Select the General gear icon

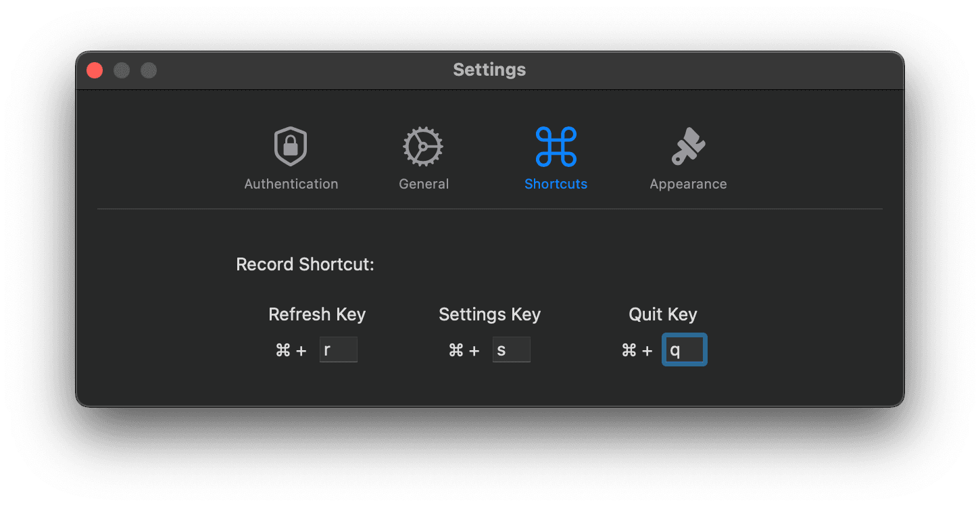tap(423, 147)
